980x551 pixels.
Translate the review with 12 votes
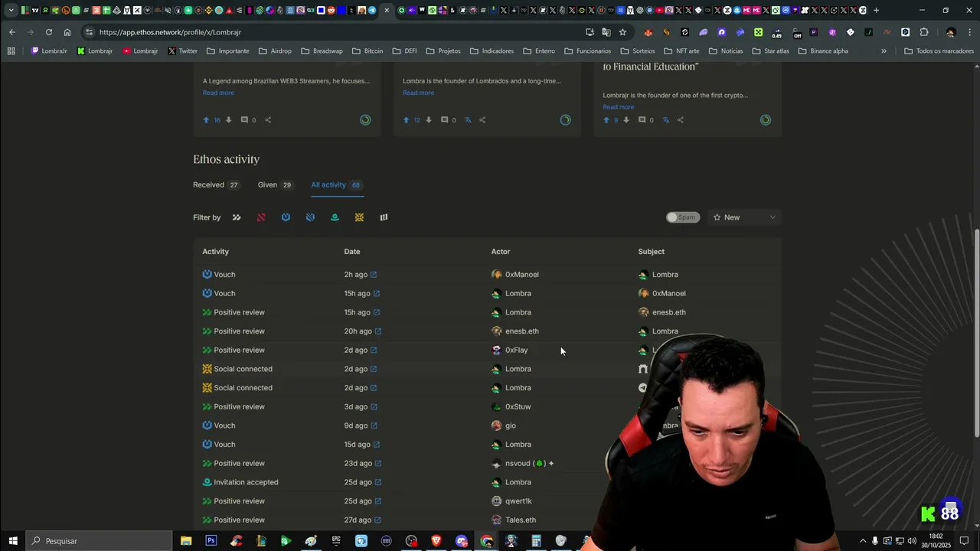point(467,120)
